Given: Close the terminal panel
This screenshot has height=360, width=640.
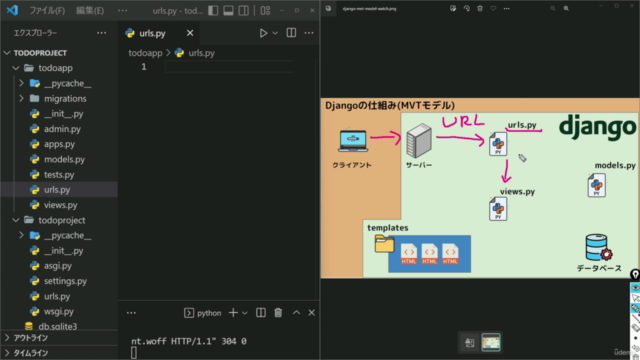Looking at the screenshot, I should coord(311,313).
